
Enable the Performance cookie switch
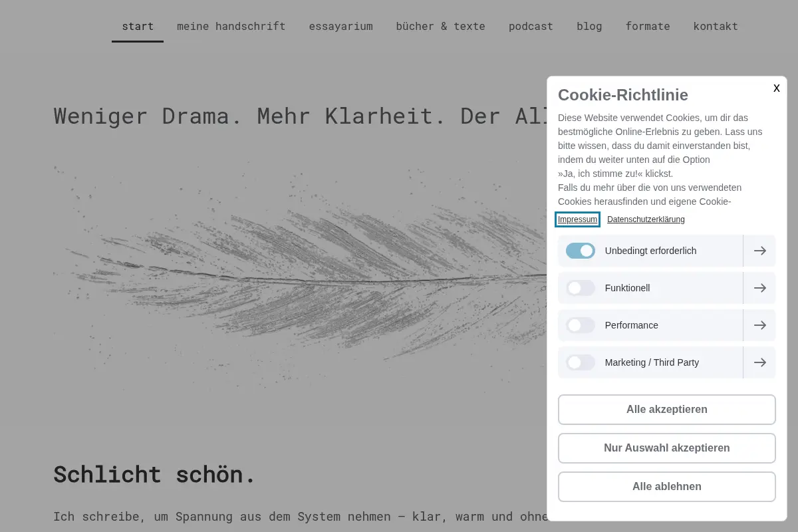tap(581, 325)
